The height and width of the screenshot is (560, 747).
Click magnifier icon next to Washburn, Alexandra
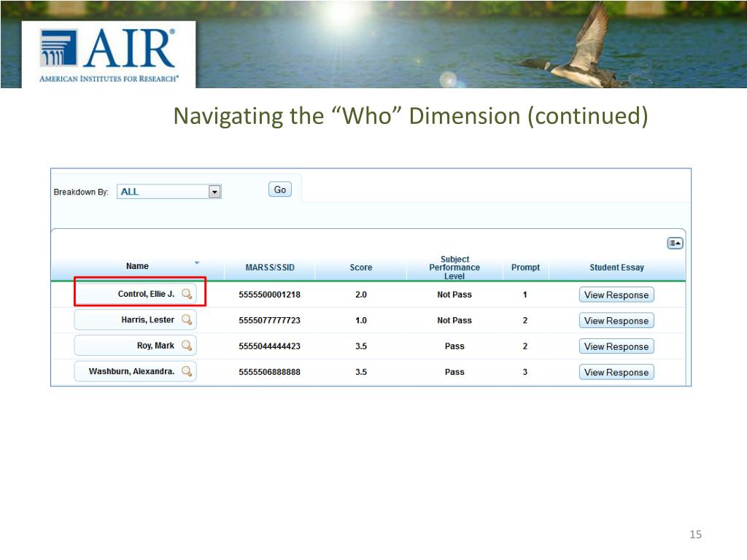tap(187, 371)
